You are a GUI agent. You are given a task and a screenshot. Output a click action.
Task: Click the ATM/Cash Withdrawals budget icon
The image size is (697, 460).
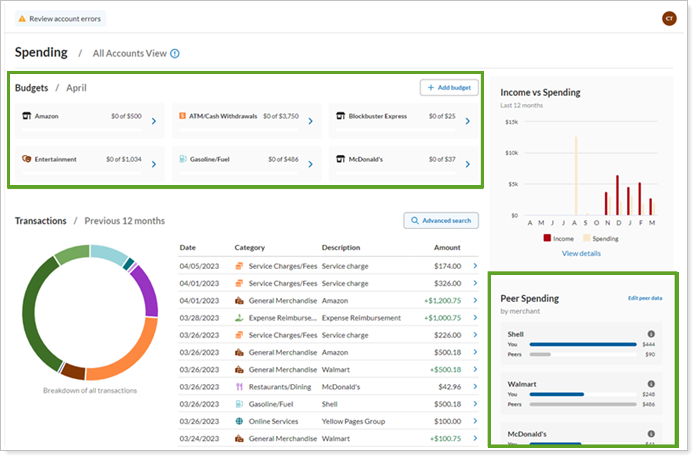(x=182, y=116)
